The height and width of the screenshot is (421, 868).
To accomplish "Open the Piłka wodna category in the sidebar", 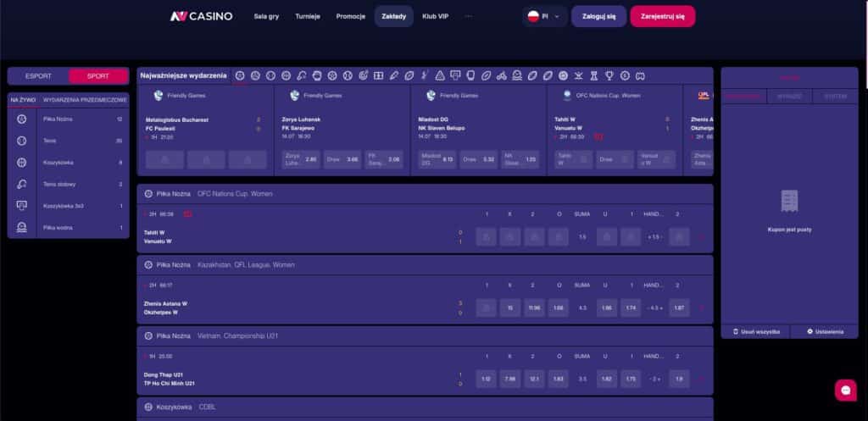I will [69, 227].
